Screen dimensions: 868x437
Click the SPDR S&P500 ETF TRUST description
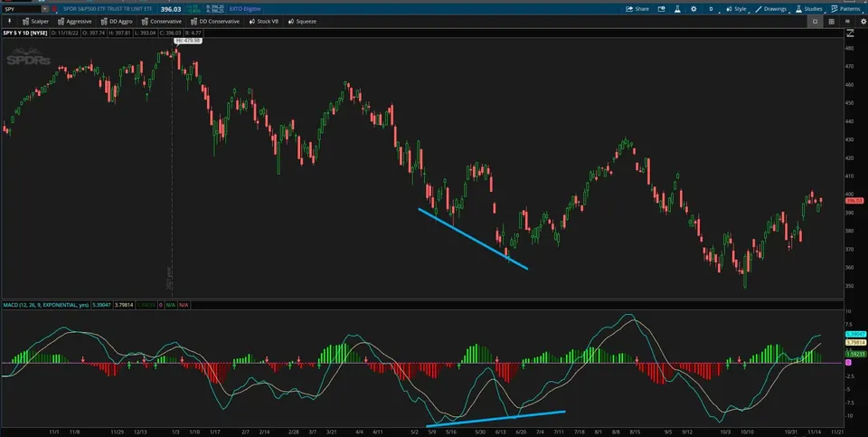(x=108, y=9)
